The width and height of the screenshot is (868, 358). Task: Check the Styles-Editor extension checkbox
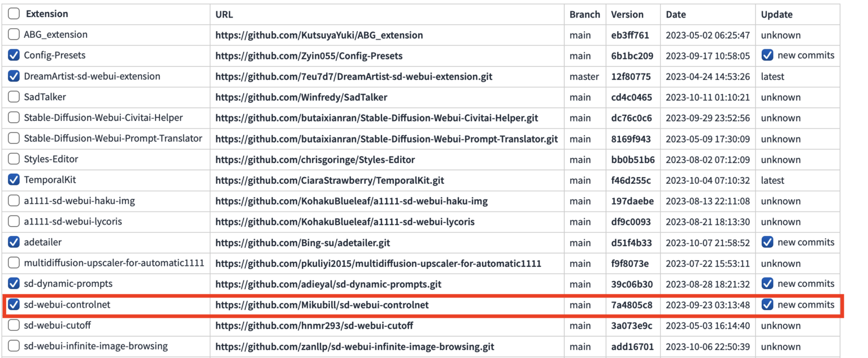(x=14, y=159)
